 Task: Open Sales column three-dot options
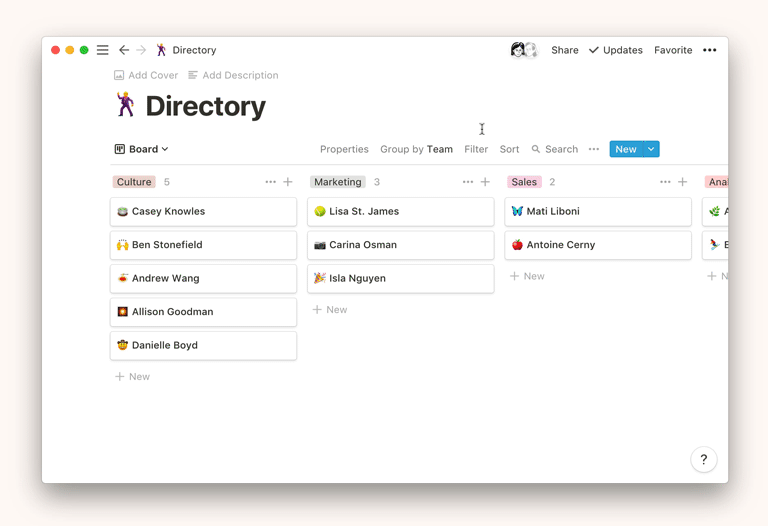tap(664, 182)
